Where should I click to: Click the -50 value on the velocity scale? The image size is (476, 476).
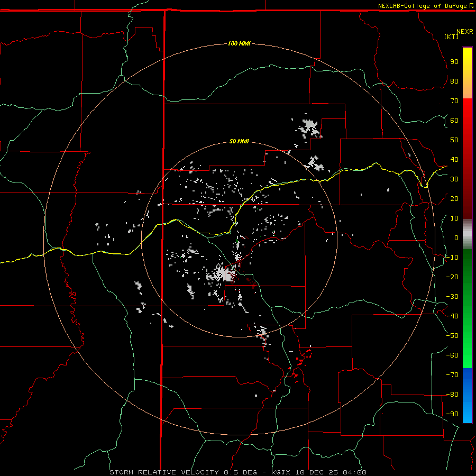[452, 336]
